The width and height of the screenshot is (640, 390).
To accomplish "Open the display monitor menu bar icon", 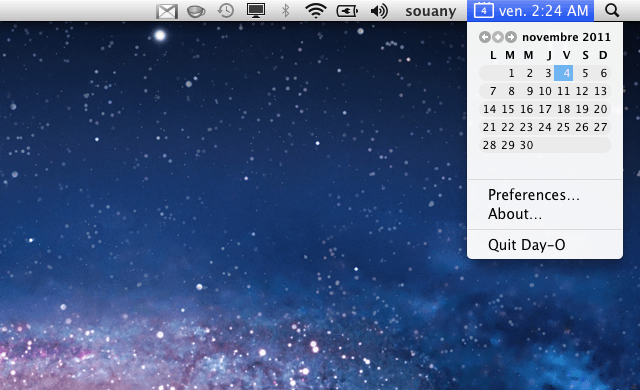I will (x=256, y=11).
